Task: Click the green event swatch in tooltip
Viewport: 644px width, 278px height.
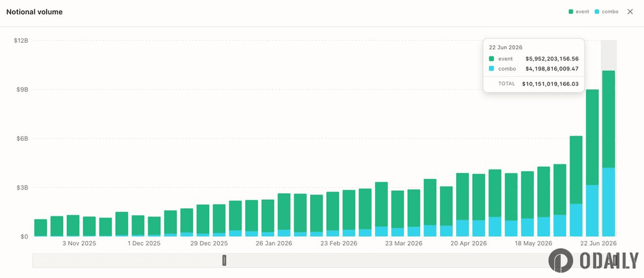Action: 491,58
